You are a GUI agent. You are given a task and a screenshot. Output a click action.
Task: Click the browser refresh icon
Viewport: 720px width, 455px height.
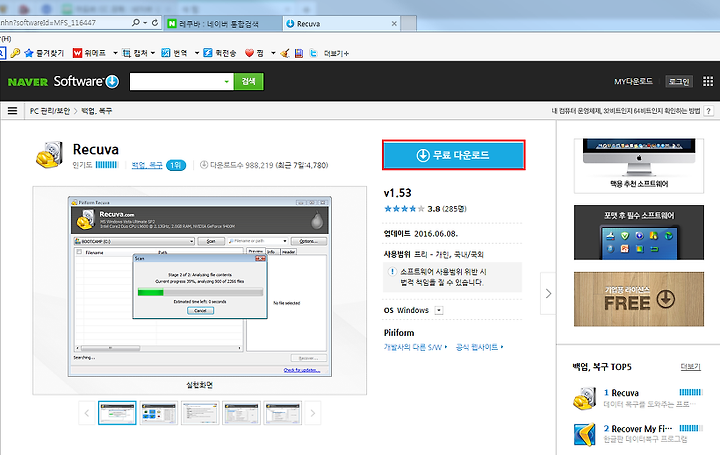(x=155, y=22)
